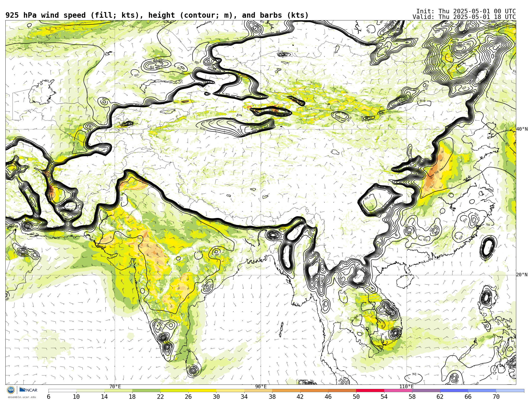The height and width of the screenshot is (400, 532).
Task: Click the colorbar tick label 58
Action: click(412, 397)
